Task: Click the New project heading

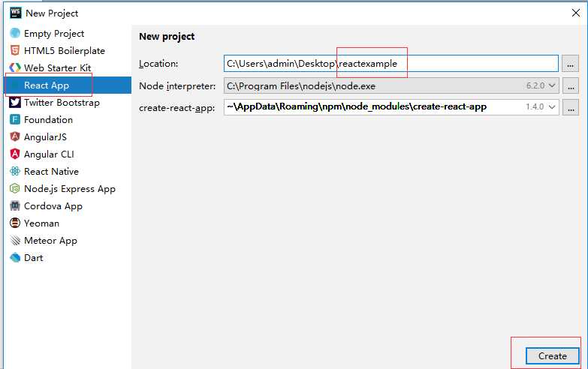Action: pyautogui.click(x=167, y=37)
